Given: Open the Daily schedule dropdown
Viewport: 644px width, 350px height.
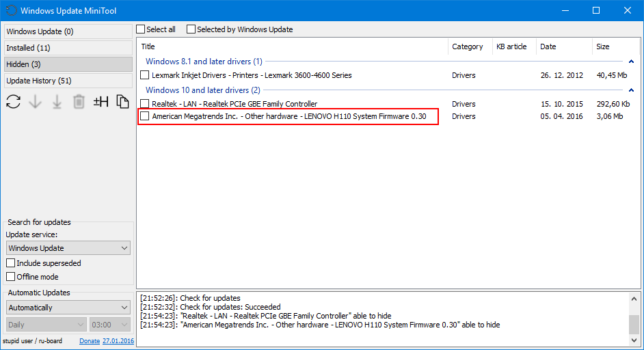Looking at the screenshot, I should [46, 325].
